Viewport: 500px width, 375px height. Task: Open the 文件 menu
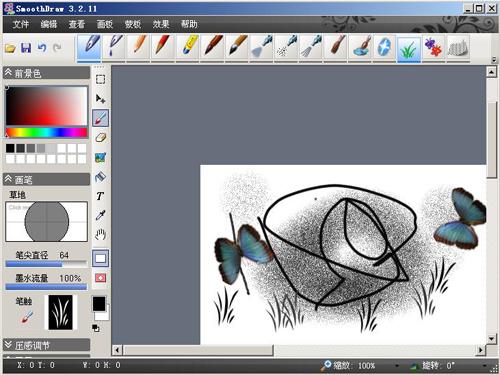[x=21, y=24]
